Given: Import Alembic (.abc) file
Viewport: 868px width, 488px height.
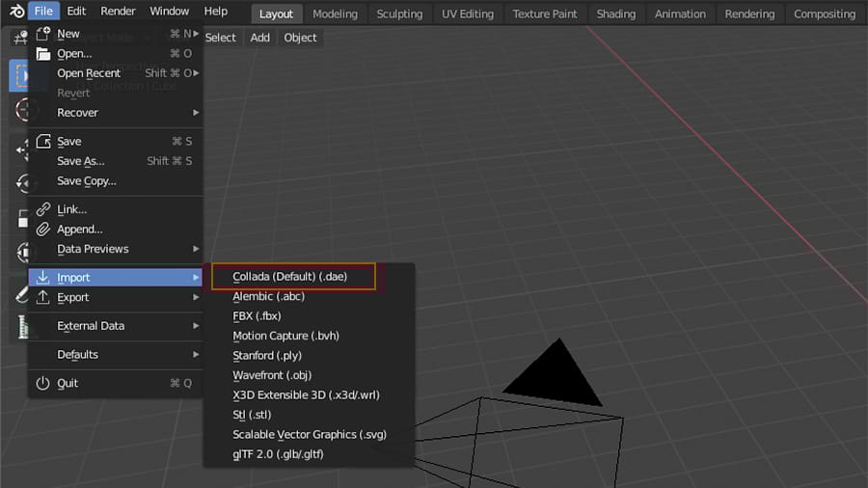Looking at the screenshot, I should click(x=310, y=297).
